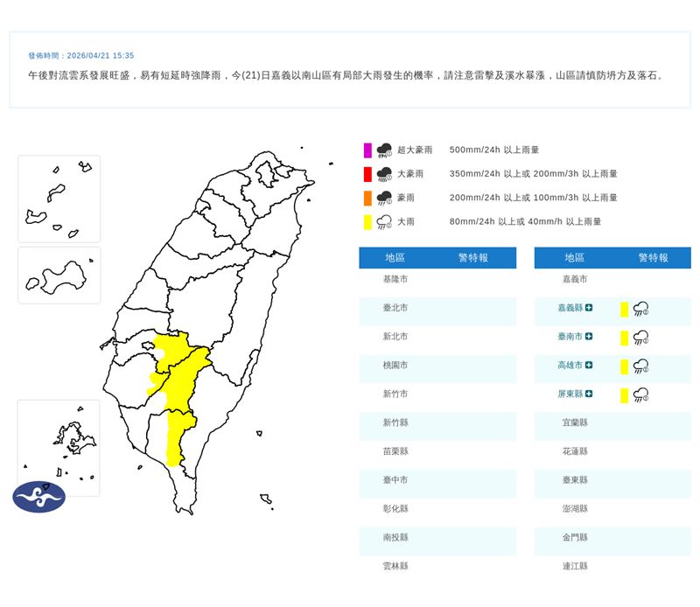Expand the 高雄市 plus icon
700x607 pixels.
point(590,366)
